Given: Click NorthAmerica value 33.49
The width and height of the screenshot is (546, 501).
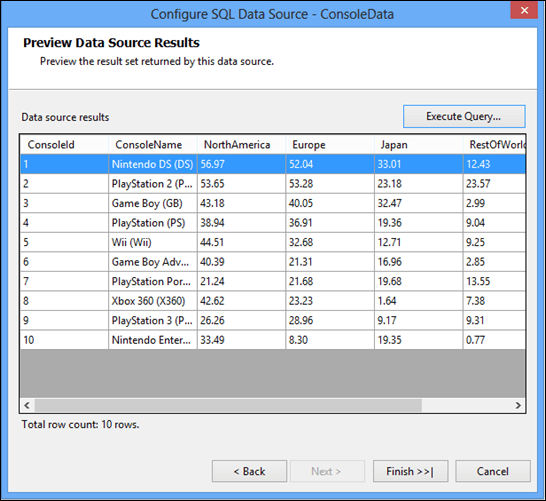Looking at the screenshot, I should 241,339.
